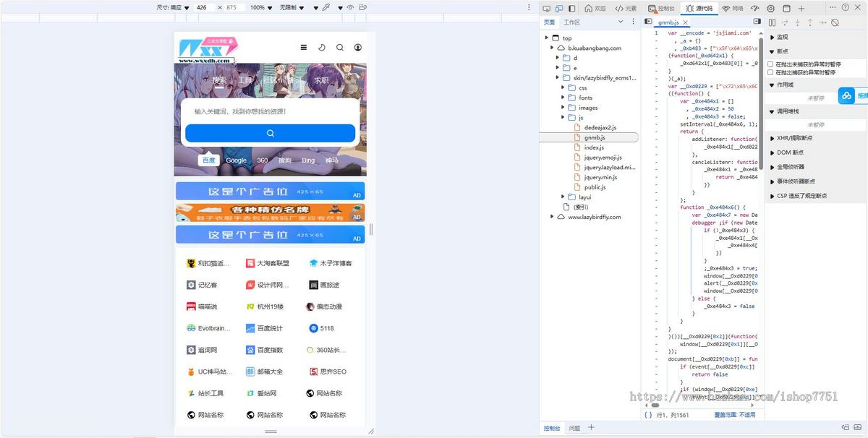The height and width of the screenshot is (438, 868).
Task: Switch to the 网络 network tab
Action: (732, 8)
